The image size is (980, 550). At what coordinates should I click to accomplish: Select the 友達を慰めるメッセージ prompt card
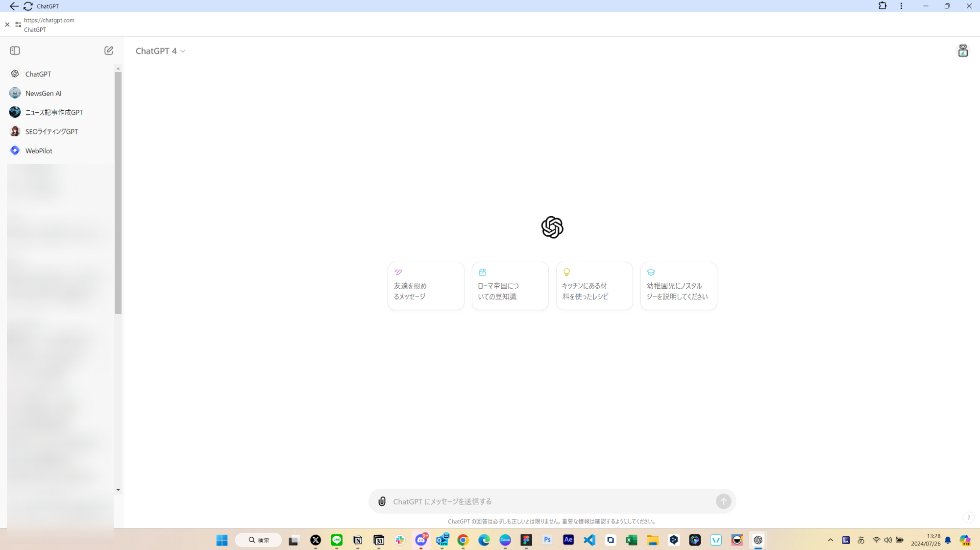[425, 286]
